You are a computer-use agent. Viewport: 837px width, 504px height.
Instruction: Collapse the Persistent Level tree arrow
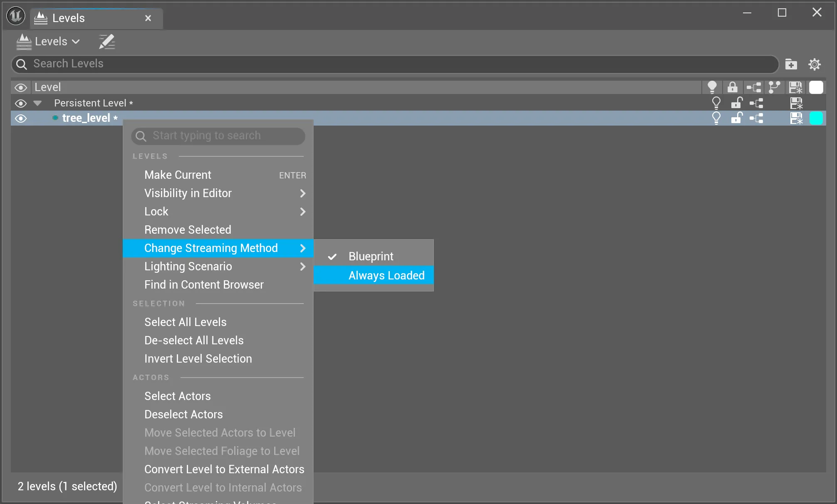[x=37, y=103]
